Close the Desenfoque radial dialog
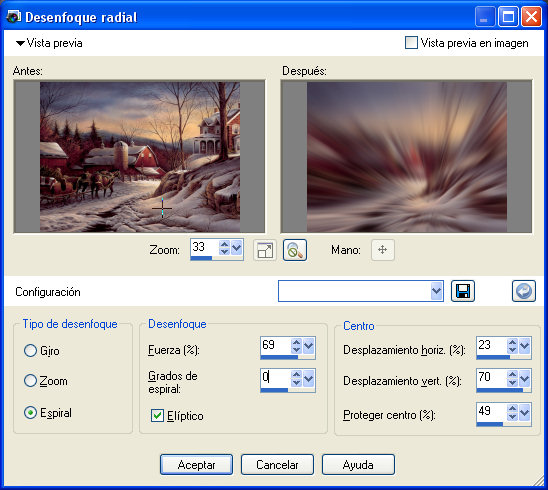This screenshot has width=548, height=490. tap(531, 16)
